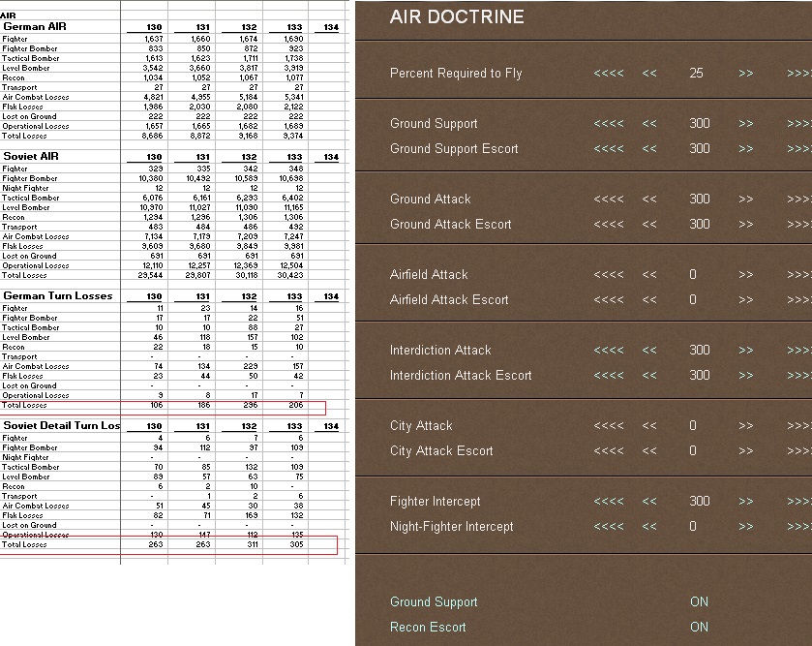Screen dimensions: 812x646
Task: Select the Fighter Intercept value 300
Action: point(700,502)
